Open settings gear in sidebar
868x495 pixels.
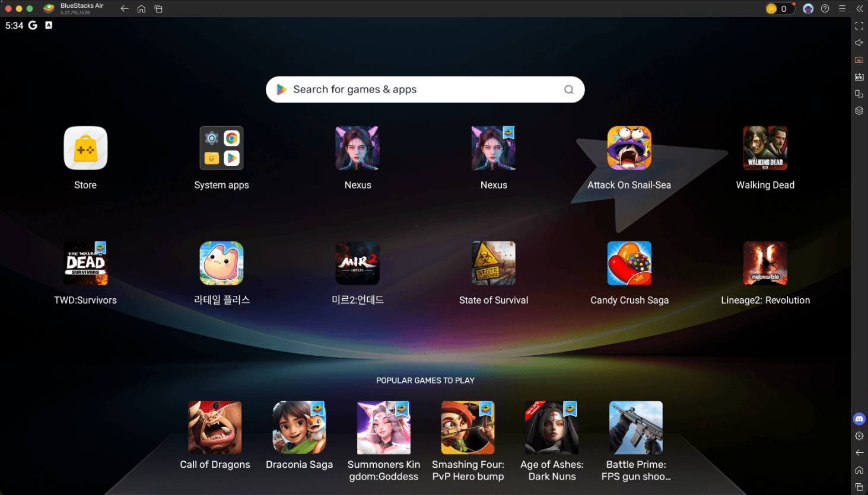point(859,436)
